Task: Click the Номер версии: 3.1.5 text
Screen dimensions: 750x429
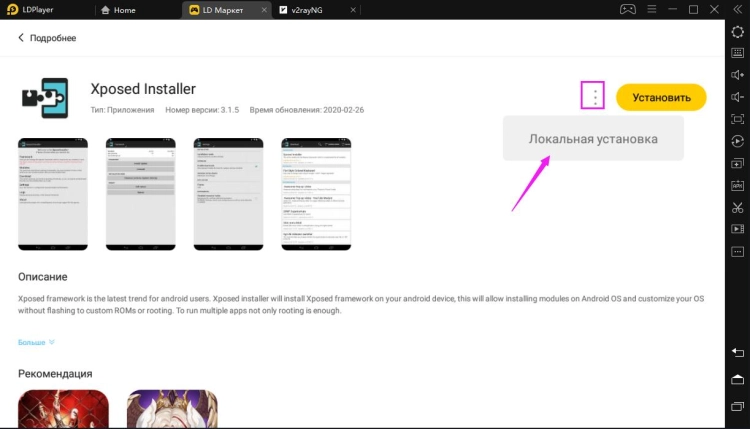Action: coord(202,110)
